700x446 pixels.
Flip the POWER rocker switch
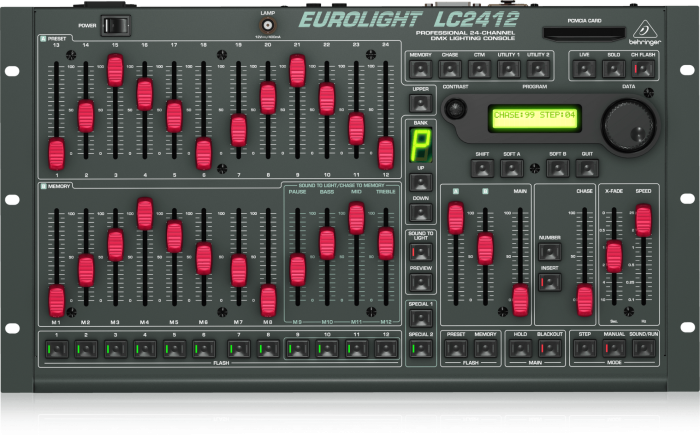coord(116,25)
